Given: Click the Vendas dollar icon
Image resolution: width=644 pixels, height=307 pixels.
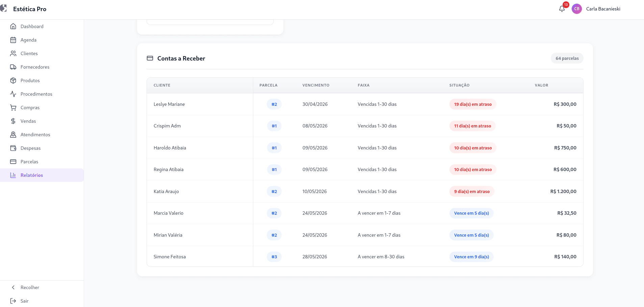Looking at the screenshot, I should click(x=13, y=121).
